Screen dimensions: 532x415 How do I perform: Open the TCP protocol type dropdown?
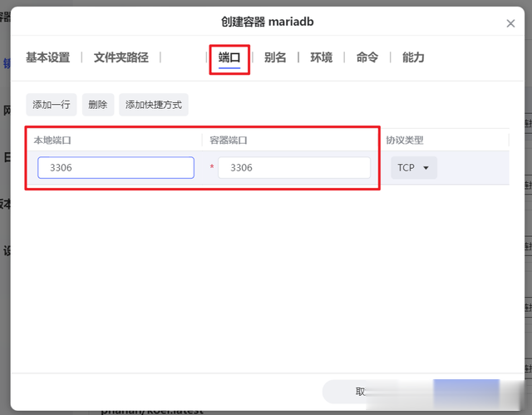coord(414,168)
